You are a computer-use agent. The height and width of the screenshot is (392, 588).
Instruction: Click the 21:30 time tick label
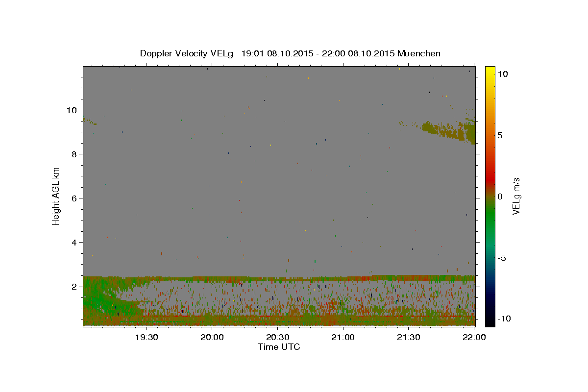click(409, 338)
